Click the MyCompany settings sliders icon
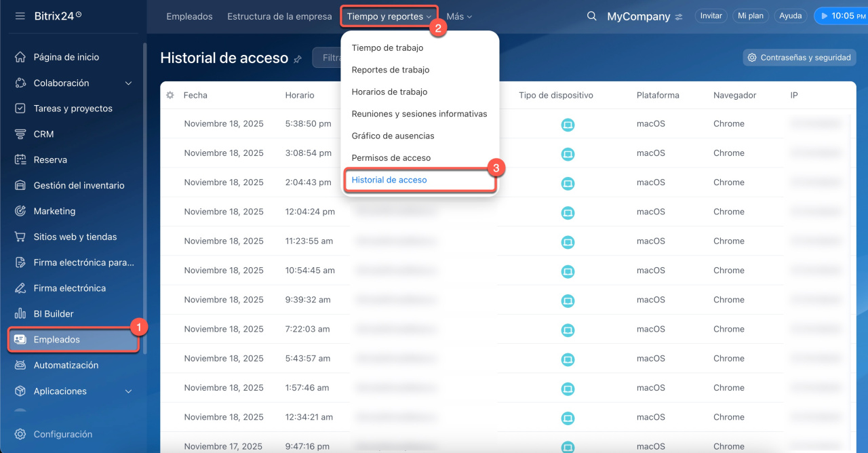The image size is (868, 453). point(679,17)
